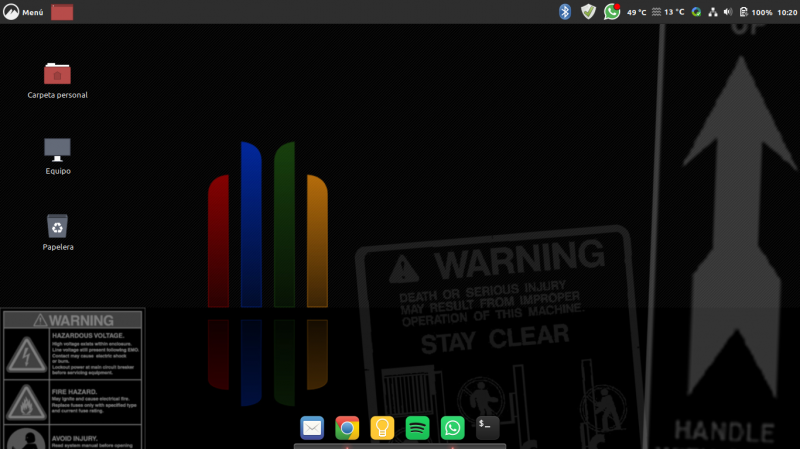
Task: Click the Bluetooth tray icon
Action: pos(564,12)
